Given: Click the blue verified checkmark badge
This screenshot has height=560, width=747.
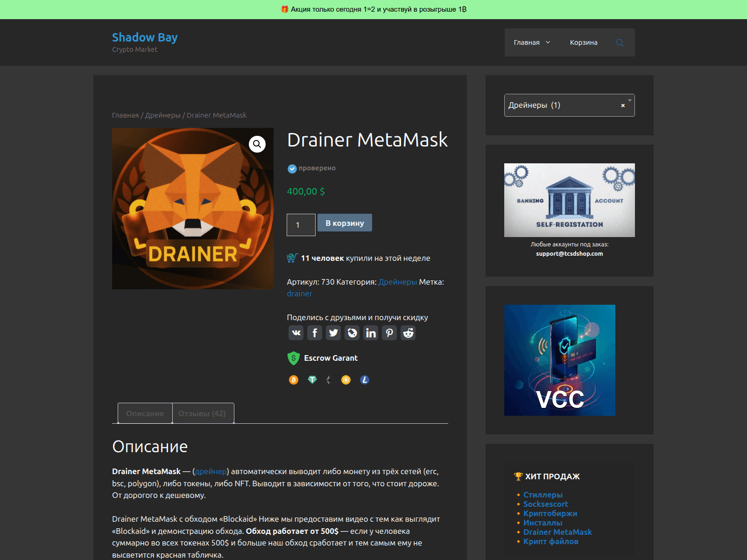Looking at the screenshot, I should click(292, 168).
